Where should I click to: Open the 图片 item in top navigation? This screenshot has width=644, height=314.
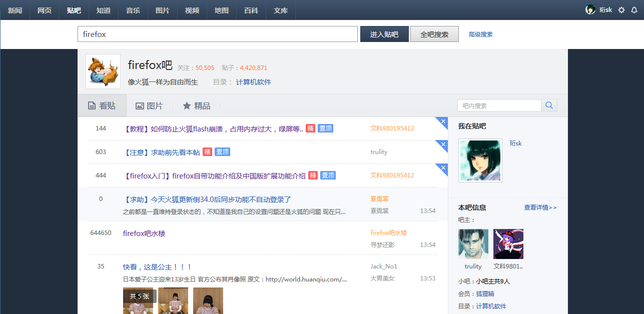coord(163,10)
